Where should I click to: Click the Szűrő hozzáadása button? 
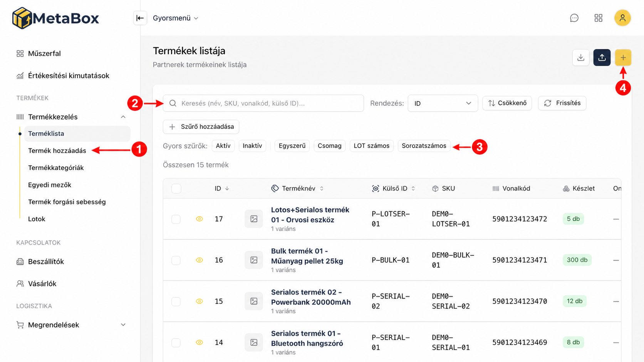(201, 127)
